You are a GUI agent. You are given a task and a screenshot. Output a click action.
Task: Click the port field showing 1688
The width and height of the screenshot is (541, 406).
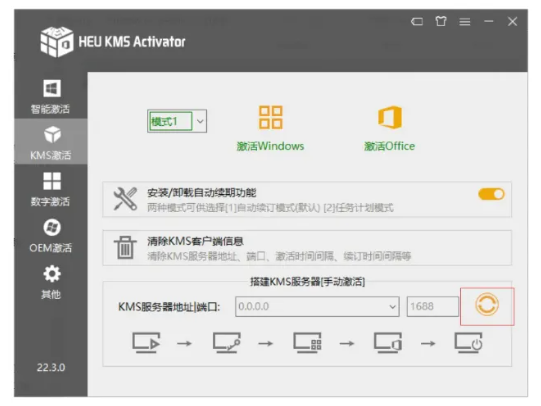point(433,306)
